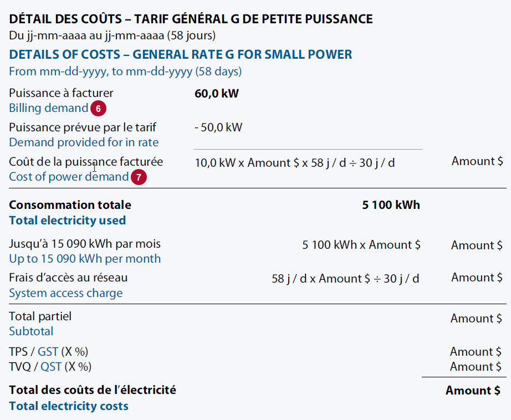Click the 10,0 kW power cost formula
Screen dimensions: 511x420
tap(294, 163)
